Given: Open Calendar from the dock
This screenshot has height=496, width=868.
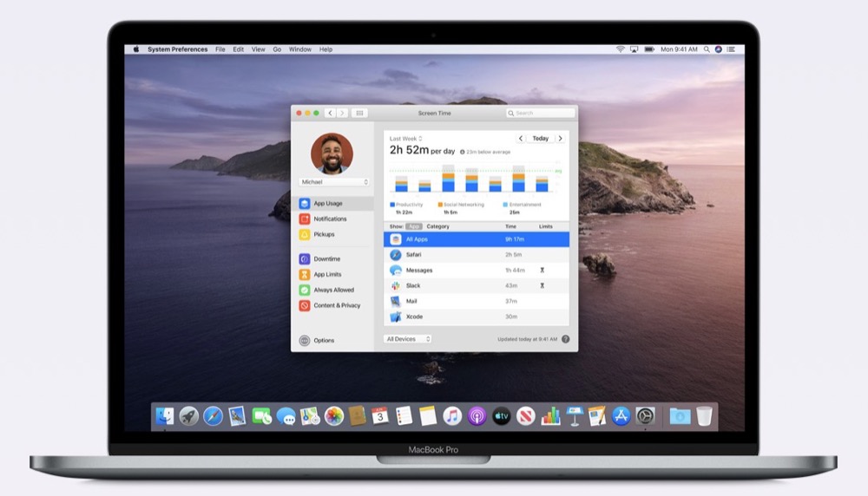Looking at the screenshot, I should [380, 416].
